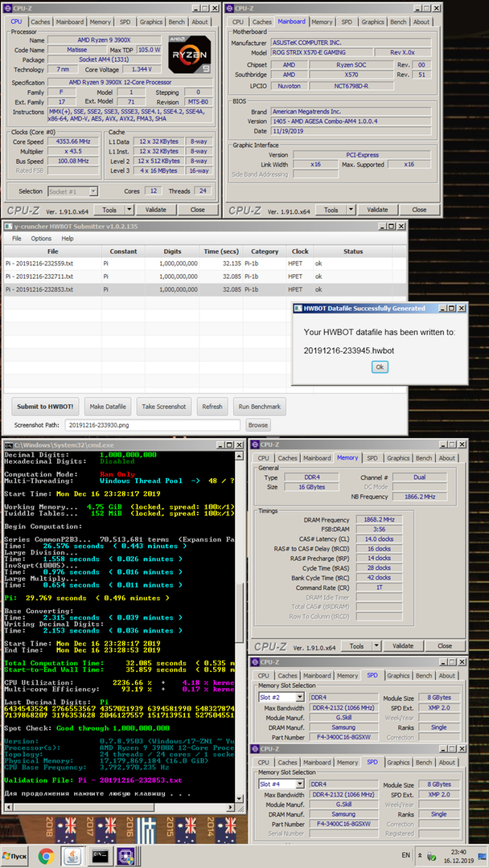489x868 pixels.
Task: Open the Slot #4 memory slot dropdown
Action: (299, 784)
